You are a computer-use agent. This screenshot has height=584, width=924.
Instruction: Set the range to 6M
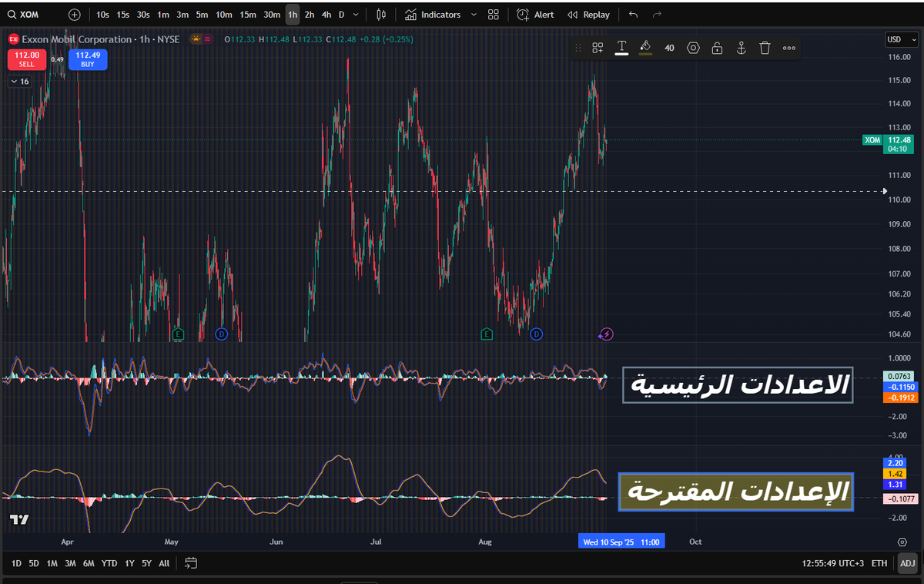pos(89,564)
